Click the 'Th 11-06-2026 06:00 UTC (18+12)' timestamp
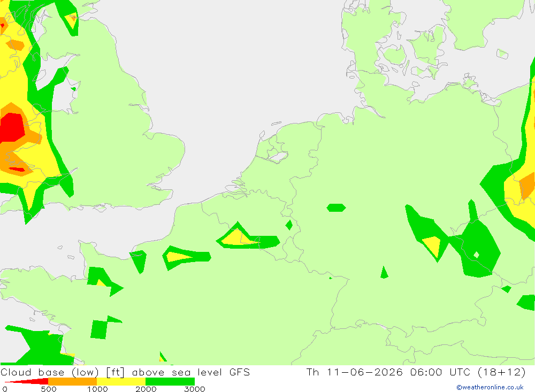Screen dimensions: 535x392 point(416,372)
